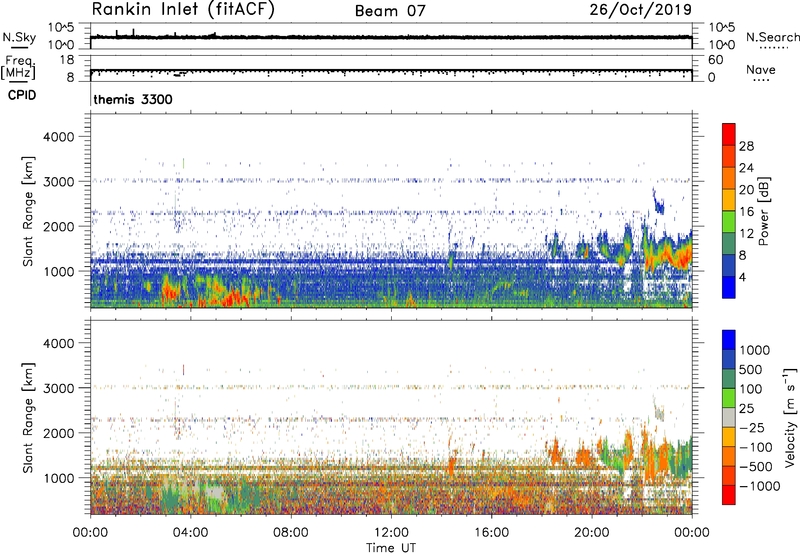800x554 pixels.
Task: Select the 'Beam 07' heading
Action: tap(390, 11)
